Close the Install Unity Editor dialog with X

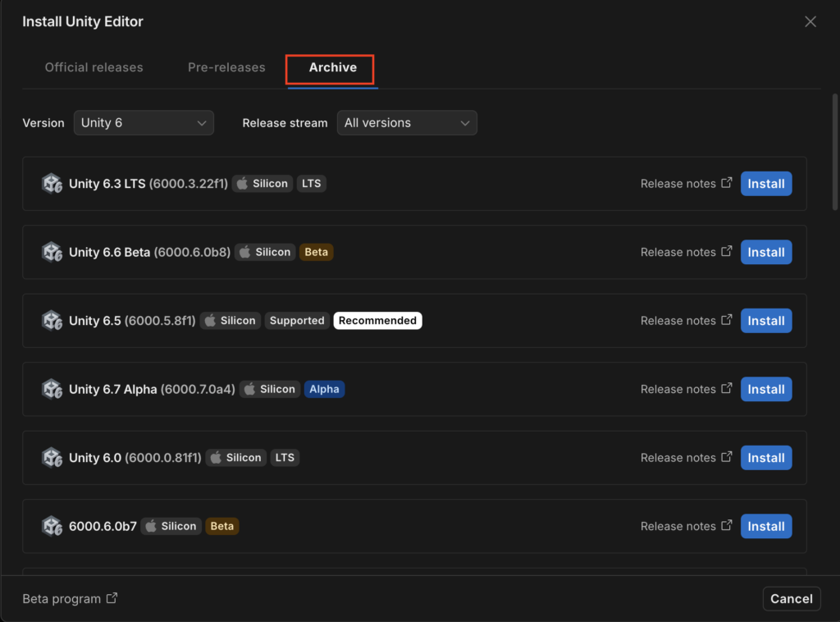(x=810, y=21)
